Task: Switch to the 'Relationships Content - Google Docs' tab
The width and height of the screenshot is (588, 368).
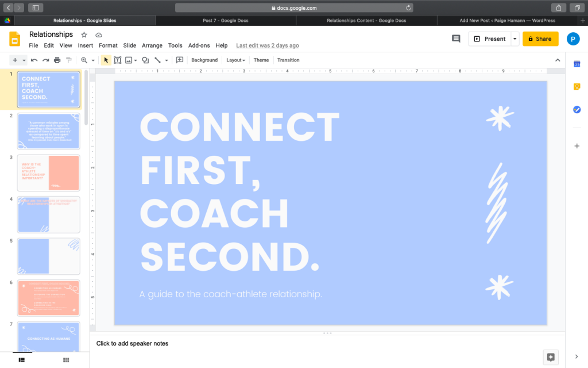Action: point(366,20)
